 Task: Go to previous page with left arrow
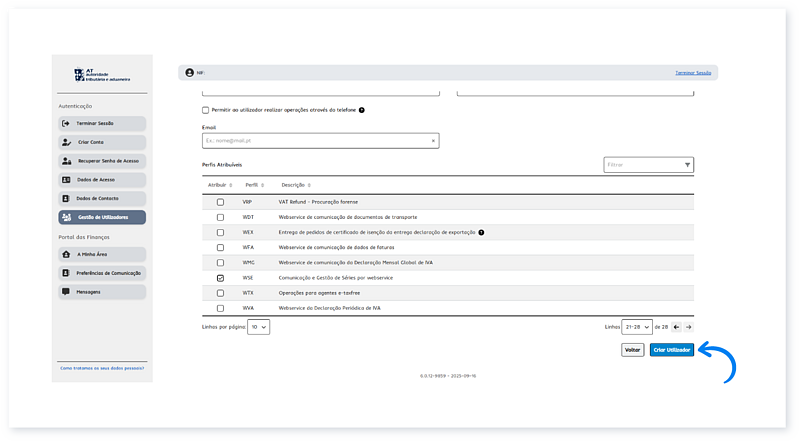coord(676,327)
